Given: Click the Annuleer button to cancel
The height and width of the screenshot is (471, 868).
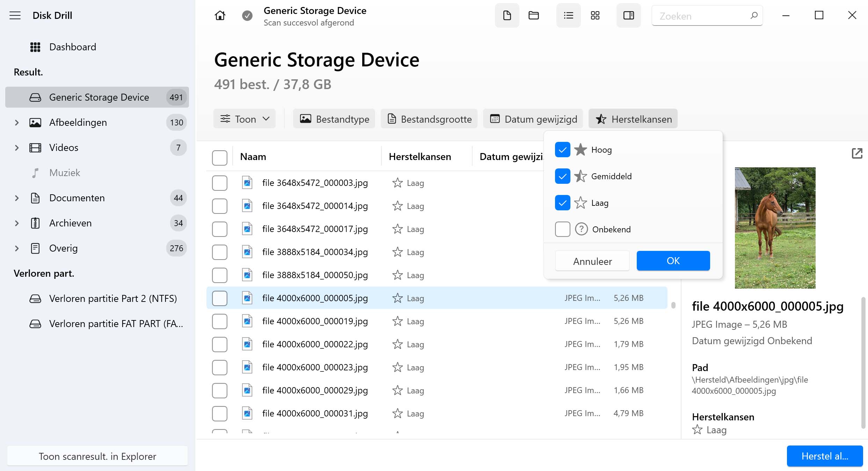Looking at the screenshot, I should tap(592, 260).
